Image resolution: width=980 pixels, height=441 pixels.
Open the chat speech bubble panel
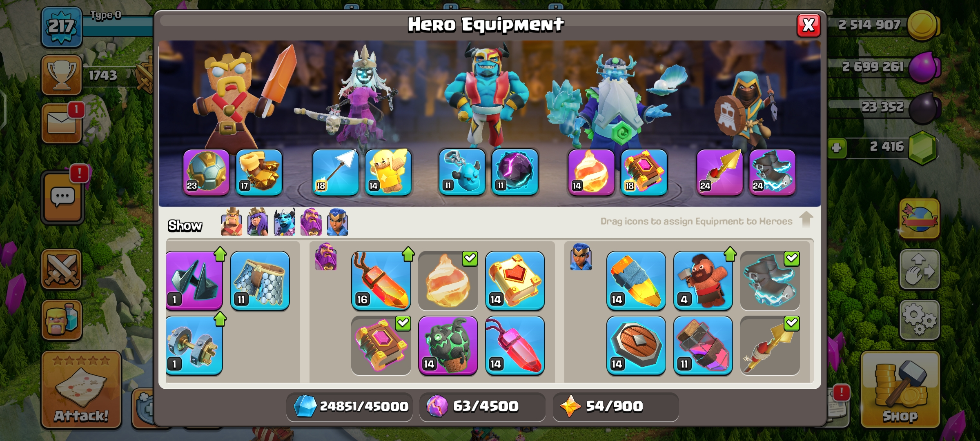62,197
